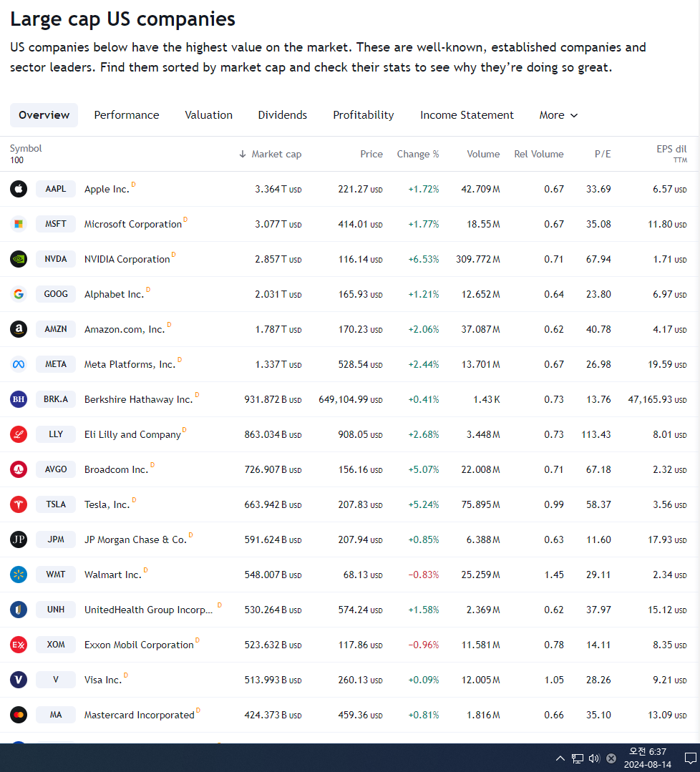Open the Dividends tab

[282, 115]
